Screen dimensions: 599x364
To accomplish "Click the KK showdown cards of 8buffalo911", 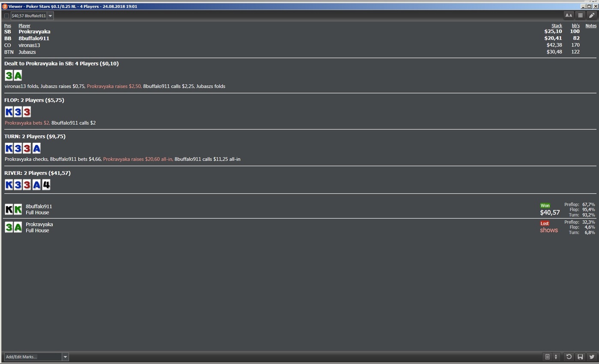I will pos(13,210).
